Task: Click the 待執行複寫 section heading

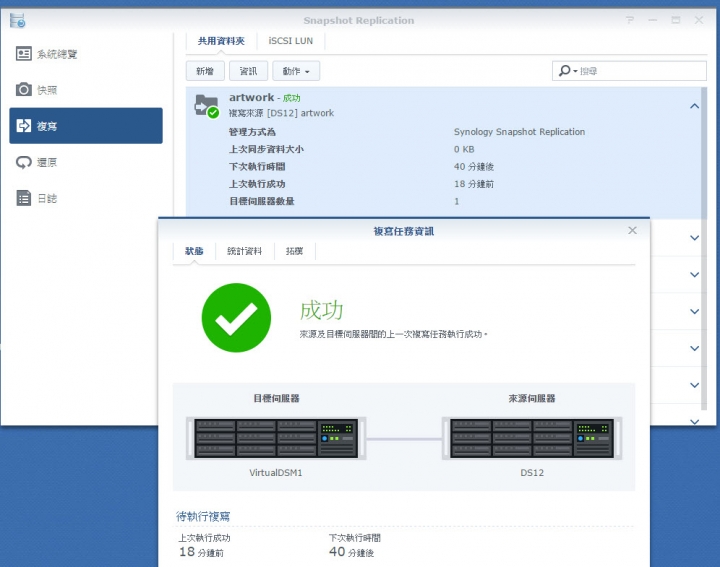Action: click(x=203, y=516)
